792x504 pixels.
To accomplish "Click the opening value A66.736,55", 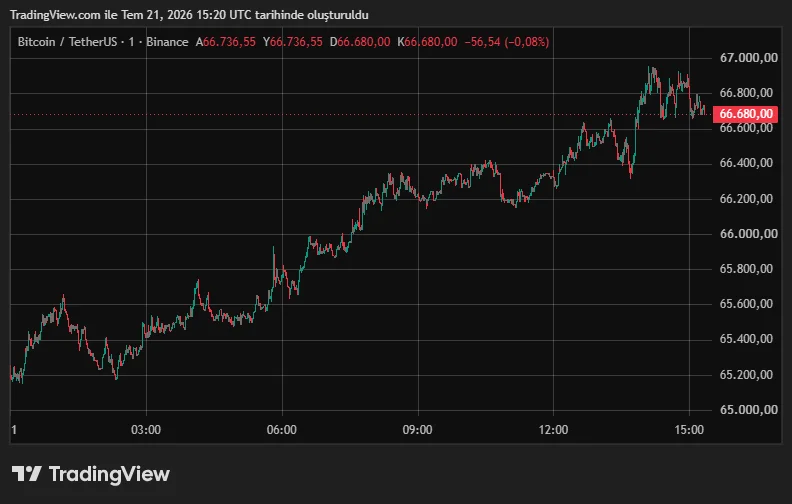I will click(x=226, y=42).
